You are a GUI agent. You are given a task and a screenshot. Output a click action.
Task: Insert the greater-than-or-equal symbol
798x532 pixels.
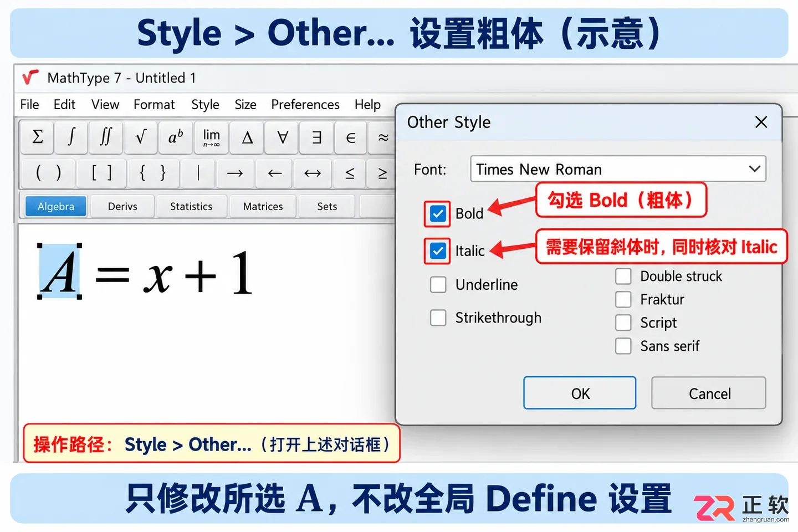382,173
